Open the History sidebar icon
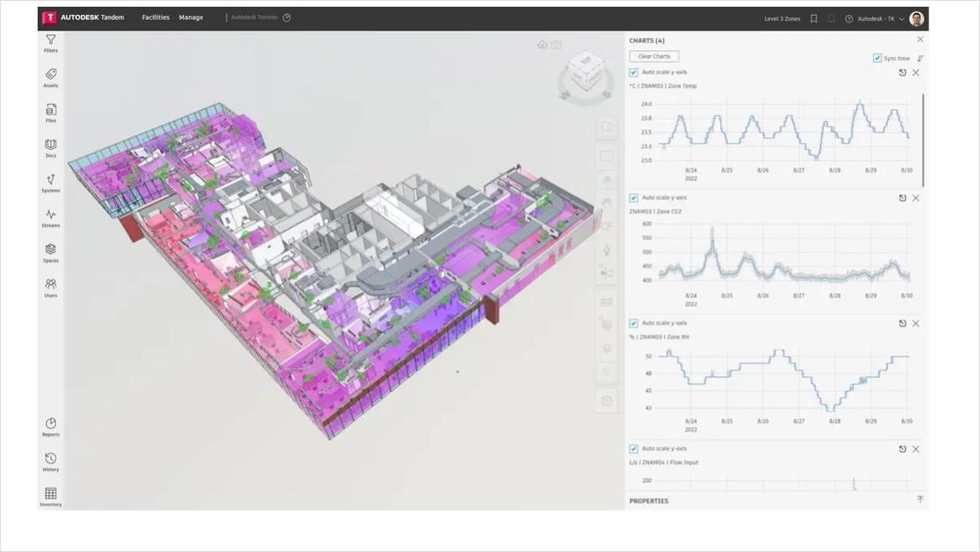Image resolution: width=980 pixels, height=552 pixels. 51,462
